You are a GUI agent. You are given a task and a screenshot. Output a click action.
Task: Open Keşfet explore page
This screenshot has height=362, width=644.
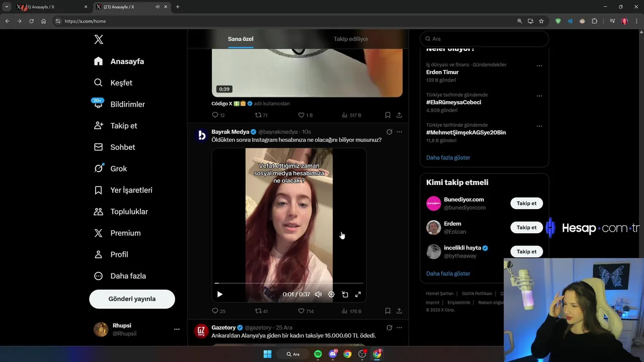[114, 83]
